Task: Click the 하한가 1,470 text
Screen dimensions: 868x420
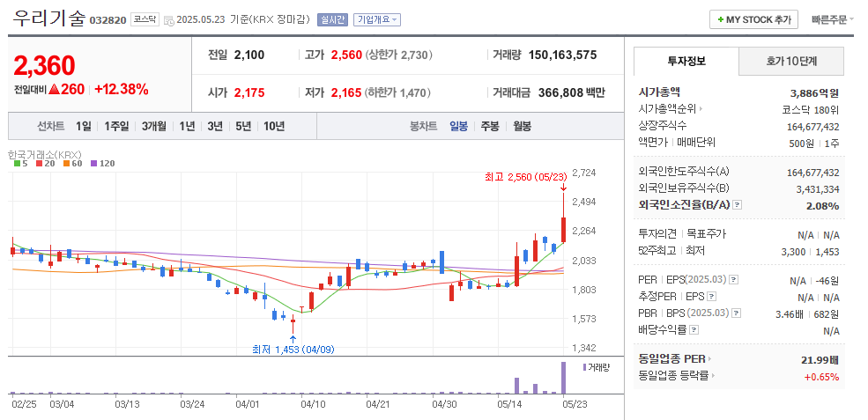Action: pyautogui.click(x=397, y=92)
